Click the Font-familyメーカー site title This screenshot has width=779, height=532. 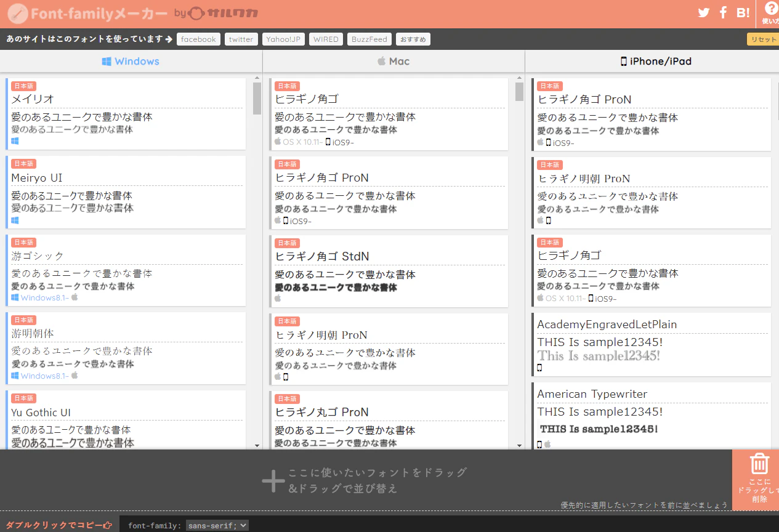tap(99, 13)
